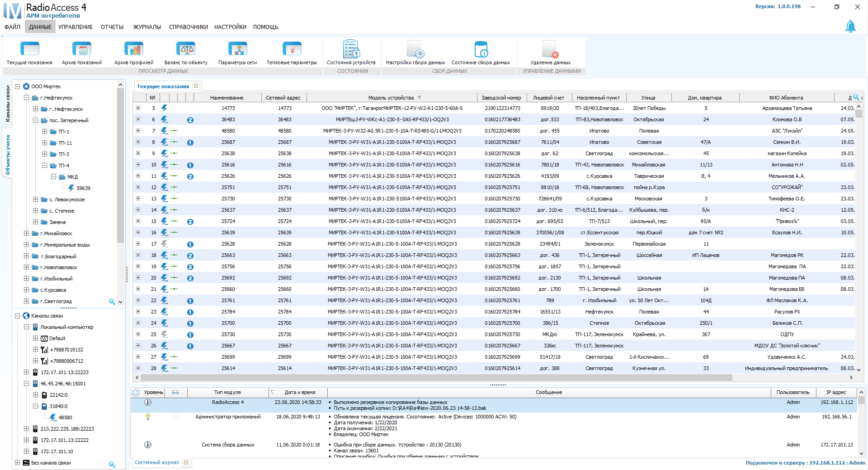
Task: Click vertical scrollbar of system journal
Action: [861, 400]
